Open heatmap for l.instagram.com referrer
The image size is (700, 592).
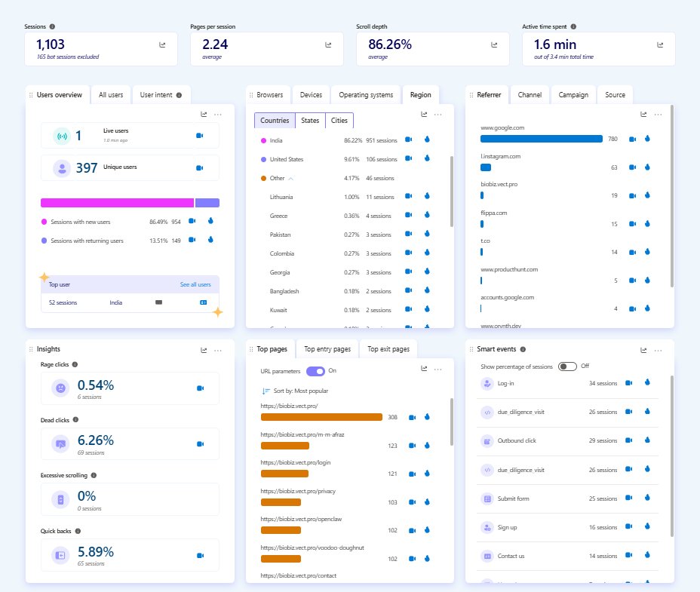(x=647, y=167)
